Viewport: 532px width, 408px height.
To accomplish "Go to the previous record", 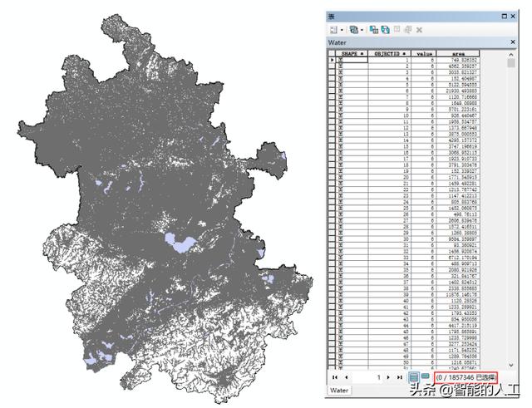I will [x=345, y=376].
